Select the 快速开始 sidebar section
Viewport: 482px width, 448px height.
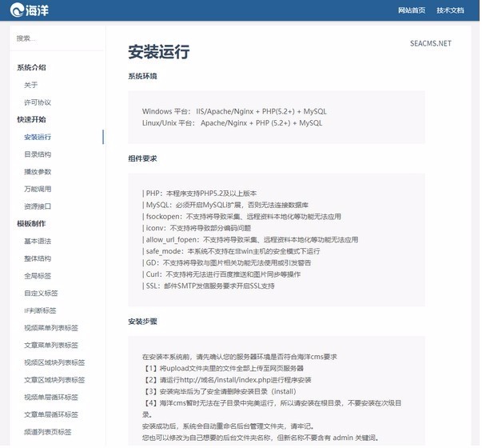[x=31, y=120]
